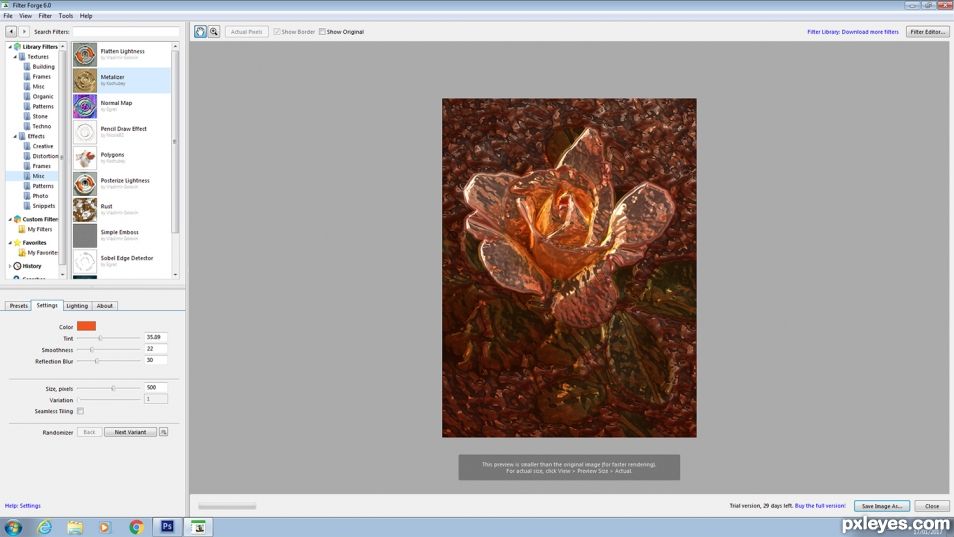Choose the Metalizer filter thumbnail

[x=85, y=80]
